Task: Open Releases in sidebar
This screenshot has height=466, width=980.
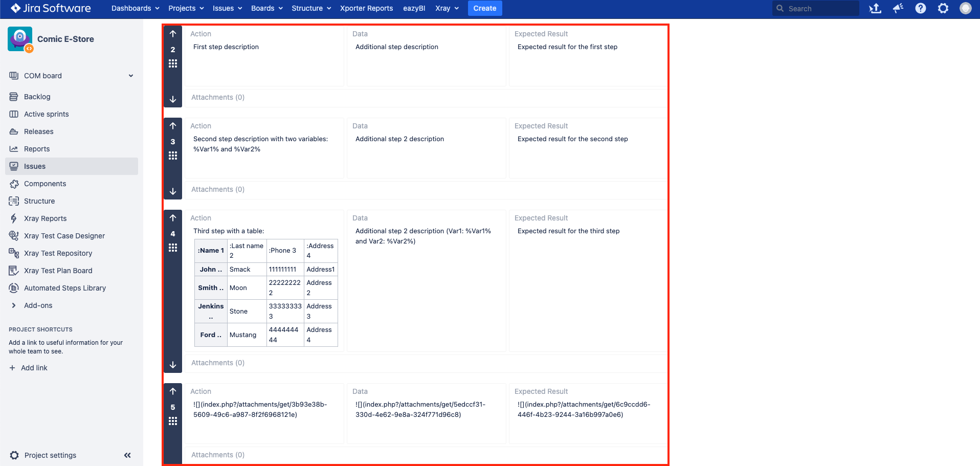Action: 72,131
